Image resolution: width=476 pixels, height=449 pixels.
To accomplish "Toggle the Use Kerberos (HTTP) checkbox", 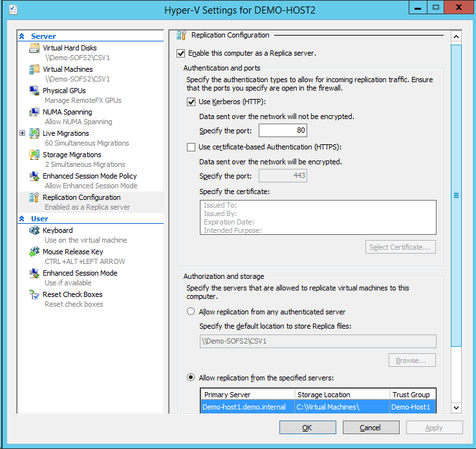I will (x=191, y=102).
